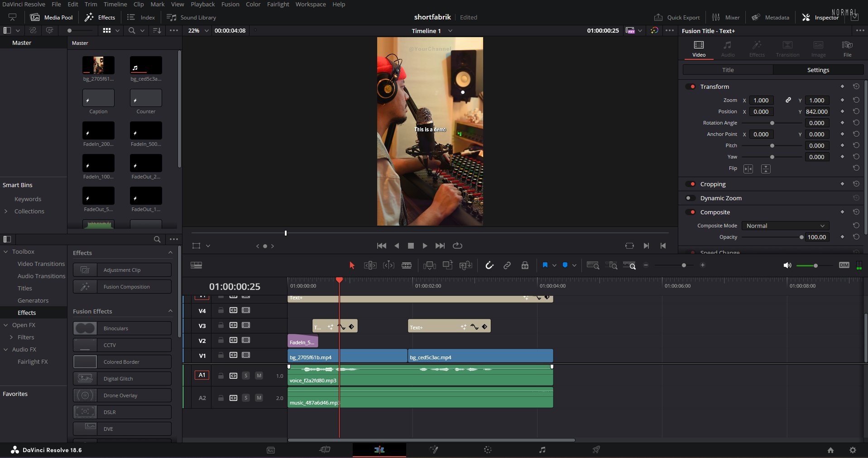Collapse the Audio FX tree
The image size is (868, 458).
[6, 349]
